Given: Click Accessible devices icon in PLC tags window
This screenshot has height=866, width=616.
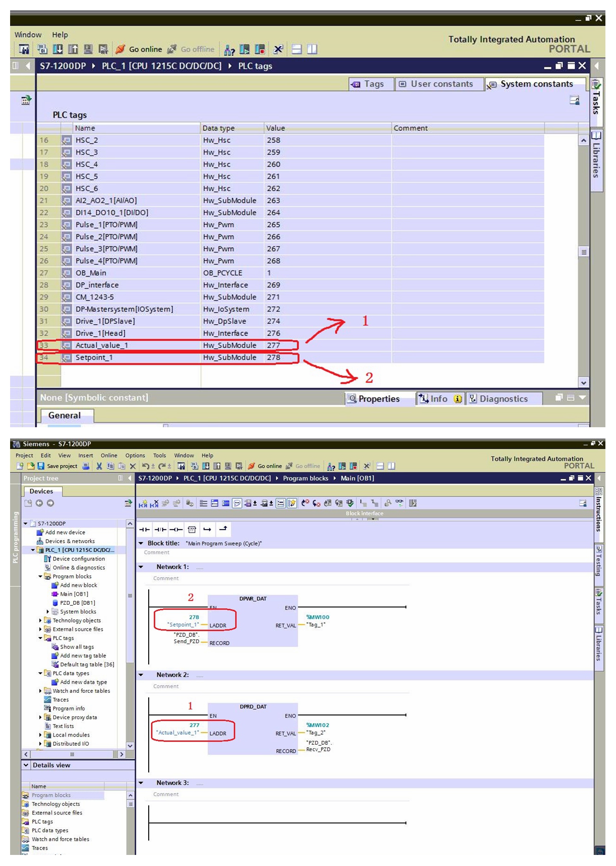Looking at the screenshot, I should pyautogui.click(x=229, y=49).
